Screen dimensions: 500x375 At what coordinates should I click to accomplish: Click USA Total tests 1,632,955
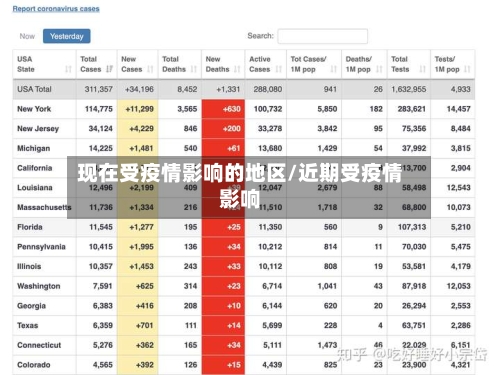409,89
